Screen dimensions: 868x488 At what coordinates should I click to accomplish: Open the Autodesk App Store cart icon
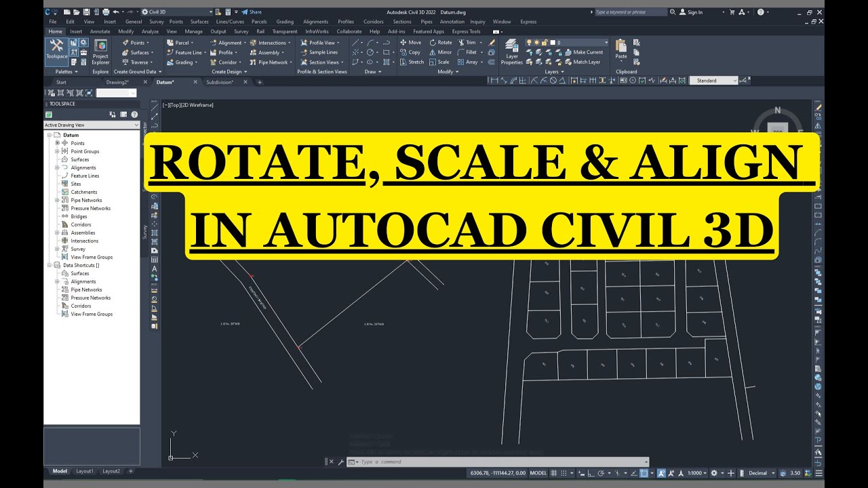733,12
